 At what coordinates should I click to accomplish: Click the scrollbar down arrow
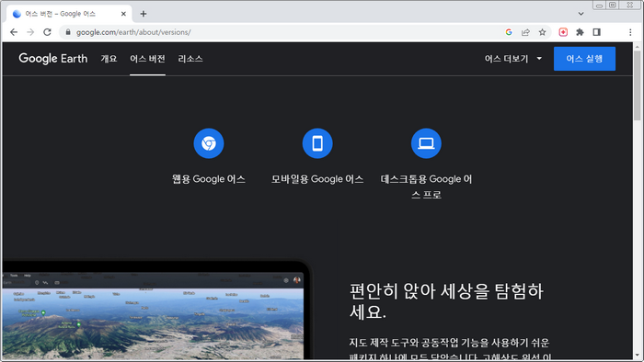(x=637, y=356)
